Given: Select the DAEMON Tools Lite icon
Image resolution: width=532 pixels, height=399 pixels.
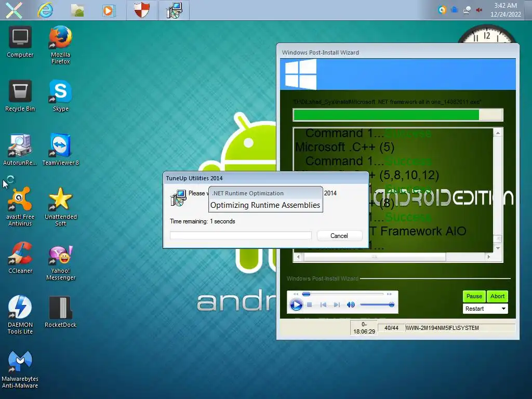Looking at the screenshot, I should pos(20,315).
